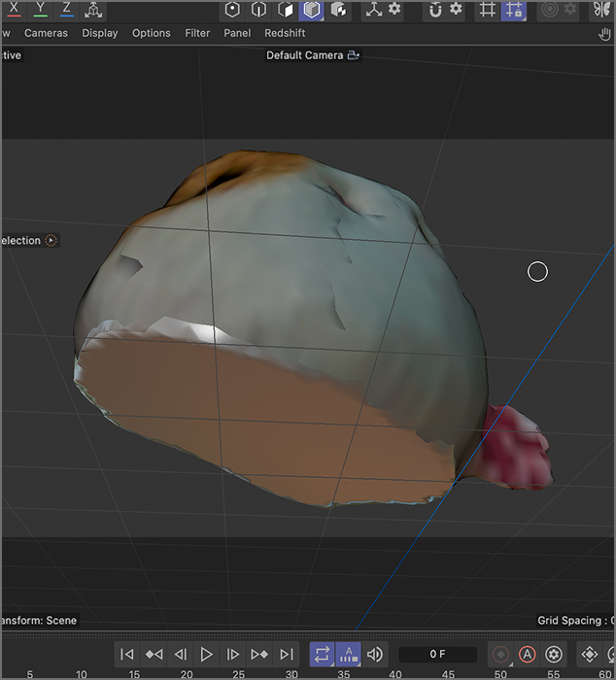
Task: Select Points mode icon
Action: point(232,10)
